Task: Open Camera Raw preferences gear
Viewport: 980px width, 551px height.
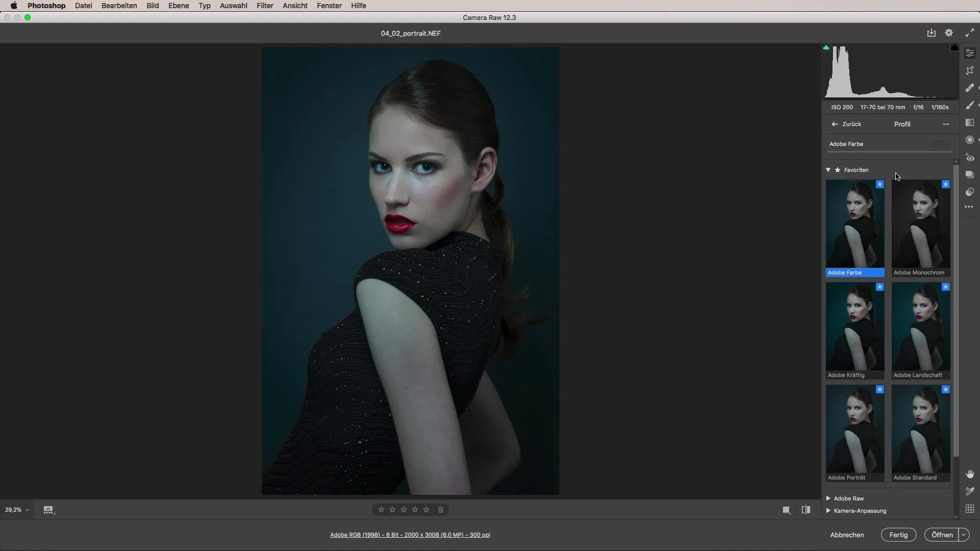Action: 949,33
